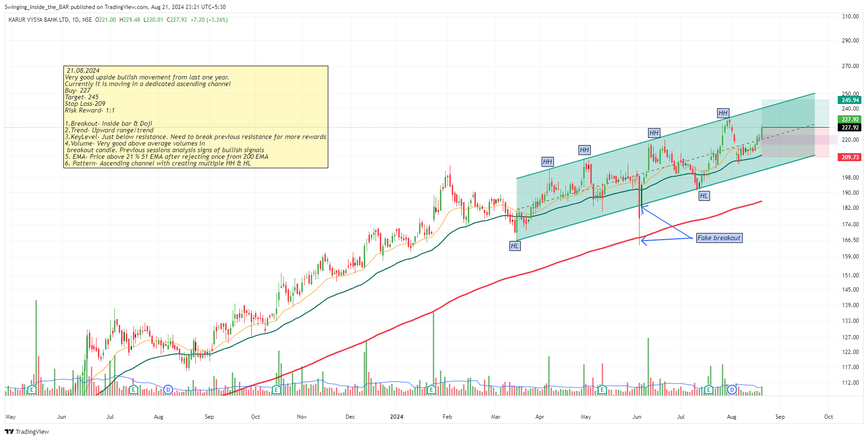Image resolution: width=868 pixels, height=440 pixels.
Task: Click the earnings E marker in January 2024
Action: coord(431,390)
